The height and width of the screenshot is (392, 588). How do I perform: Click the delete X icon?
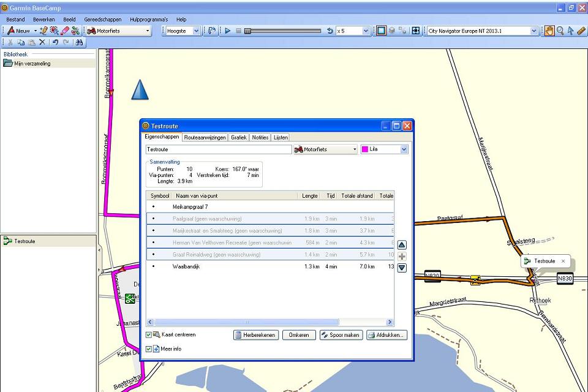tap(42, 42)
